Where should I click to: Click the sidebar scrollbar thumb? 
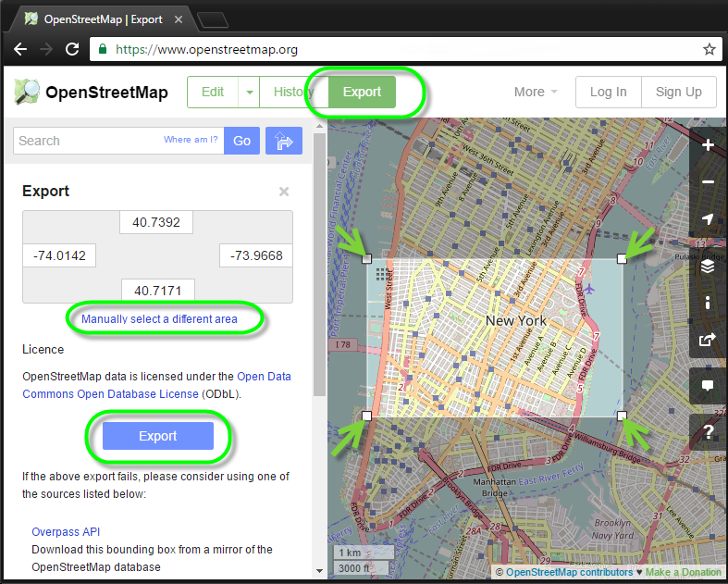[x=319, y=265]
